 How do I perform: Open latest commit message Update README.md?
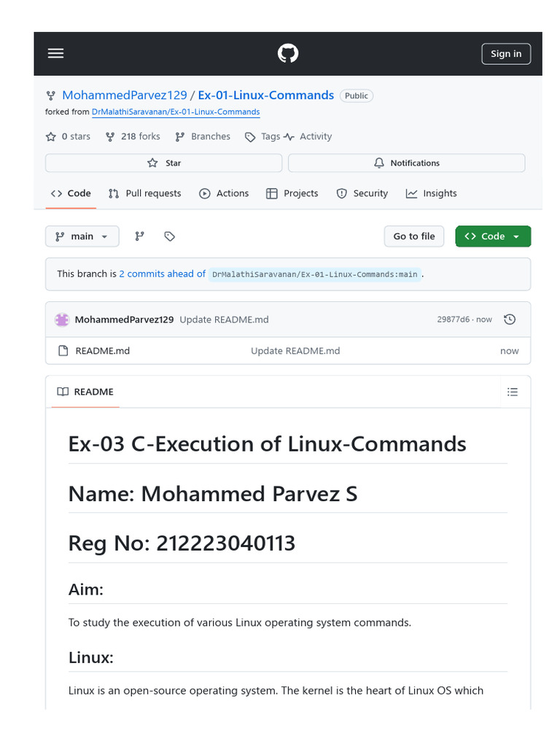[225, 320]
